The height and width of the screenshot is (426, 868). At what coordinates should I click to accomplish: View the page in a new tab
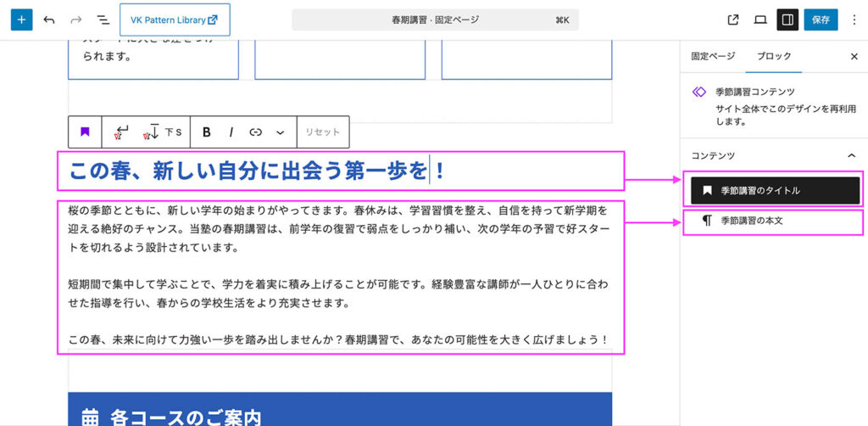(733, 20)
